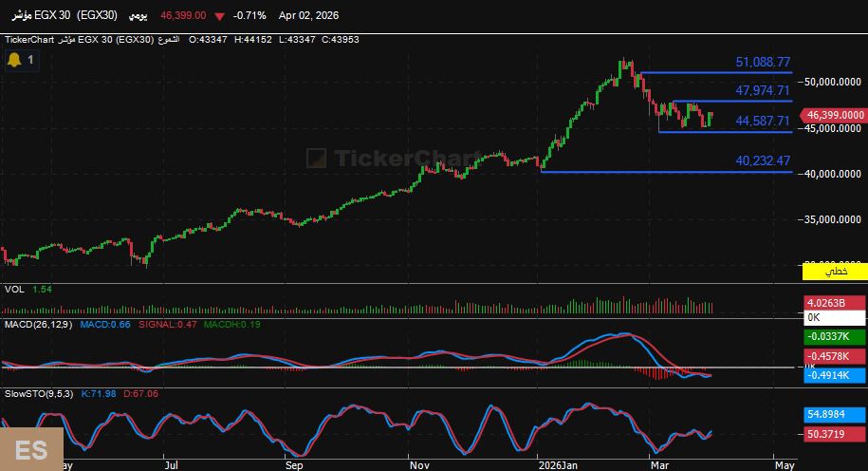Click the SlowSTO(9,5,3) indicator title
Image resolution: width=868 pixels, height=471 pixels.
pos(36,393)
